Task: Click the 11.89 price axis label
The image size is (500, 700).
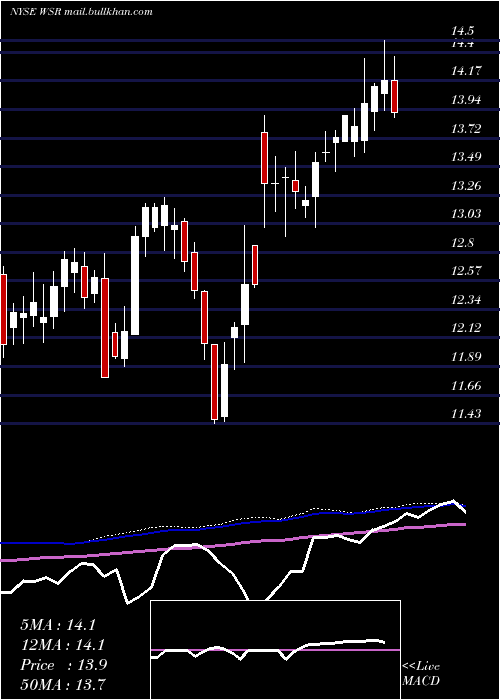Action: point(466,357)
